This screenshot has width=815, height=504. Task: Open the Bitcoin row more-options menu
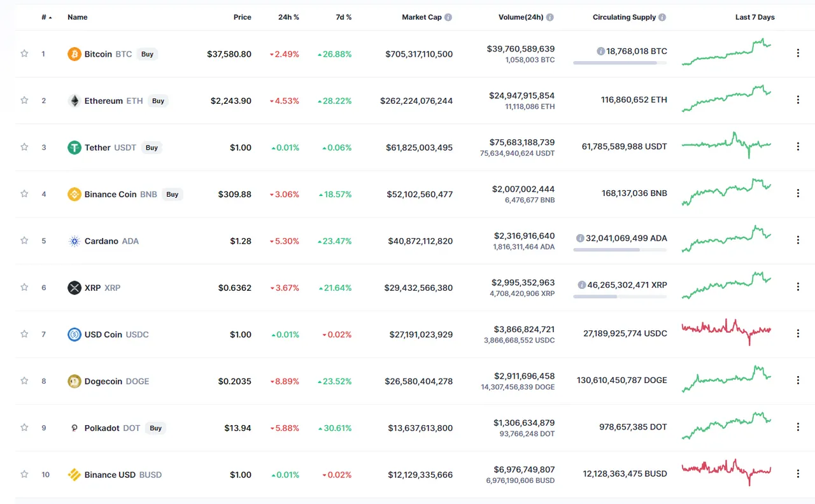tap(798, 53)
